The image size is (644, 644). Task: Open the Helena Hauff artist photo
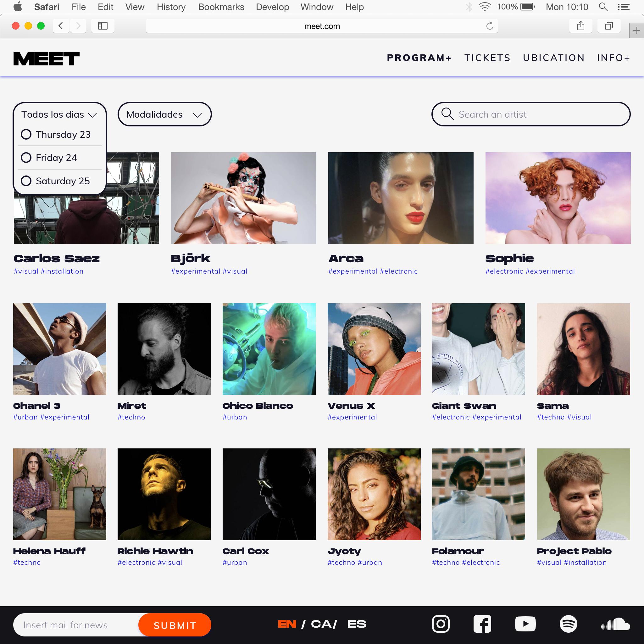tap(60, 494)
